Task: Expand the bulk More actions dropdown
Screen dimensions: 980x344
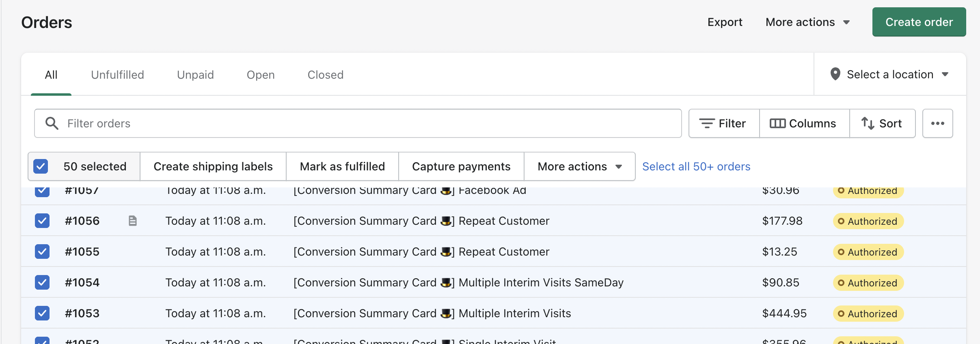Action: coord(579,166)
